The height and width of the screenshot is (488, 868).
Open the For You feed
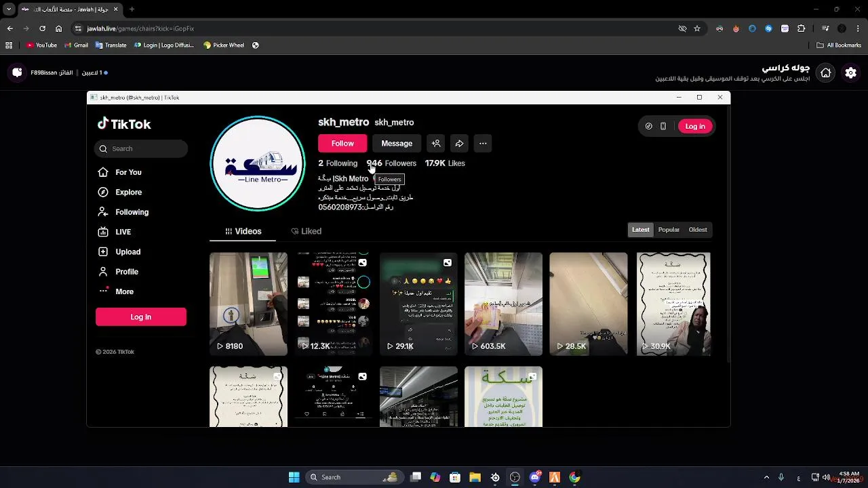point(119,172)
